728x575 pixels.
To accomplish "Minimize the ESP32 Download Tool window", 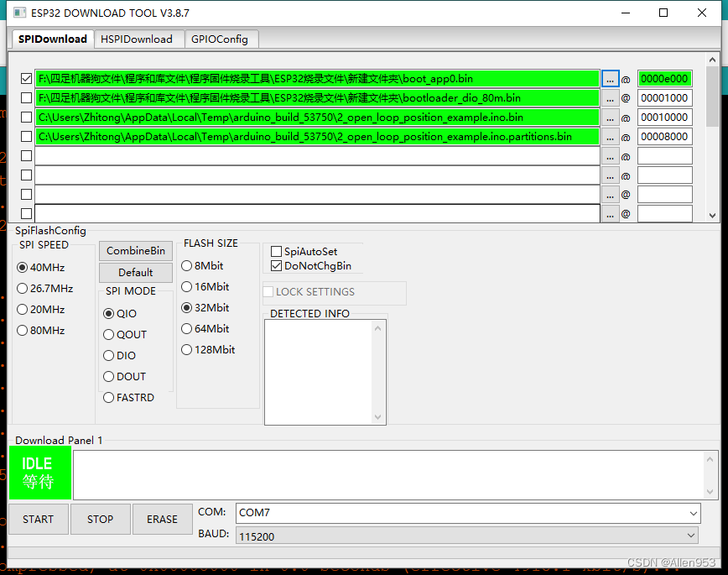I will click(626, 13).
